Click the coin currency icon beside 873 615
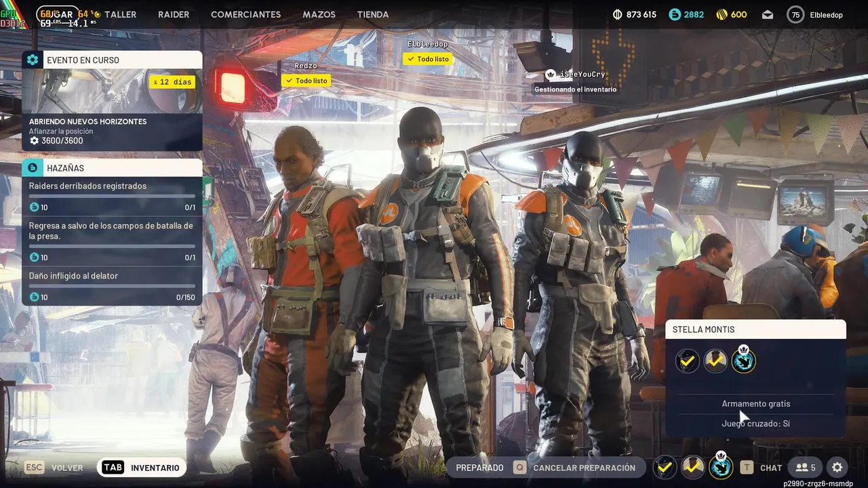The image size is (868, 488). (617, 14)
